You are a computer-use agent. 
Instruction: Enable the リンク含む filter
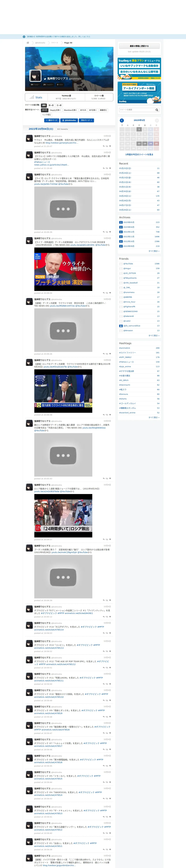click(x=47, y=115)
